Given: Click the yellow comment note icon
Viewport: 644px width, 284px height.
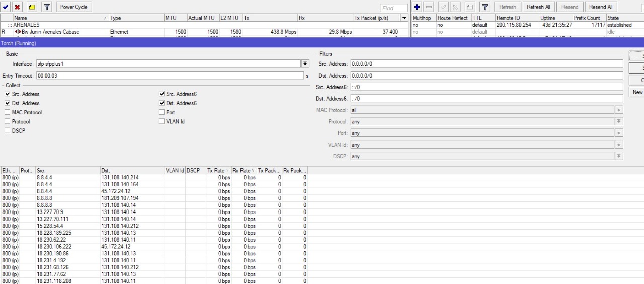Looking at the screenshot, I should 31,7.
